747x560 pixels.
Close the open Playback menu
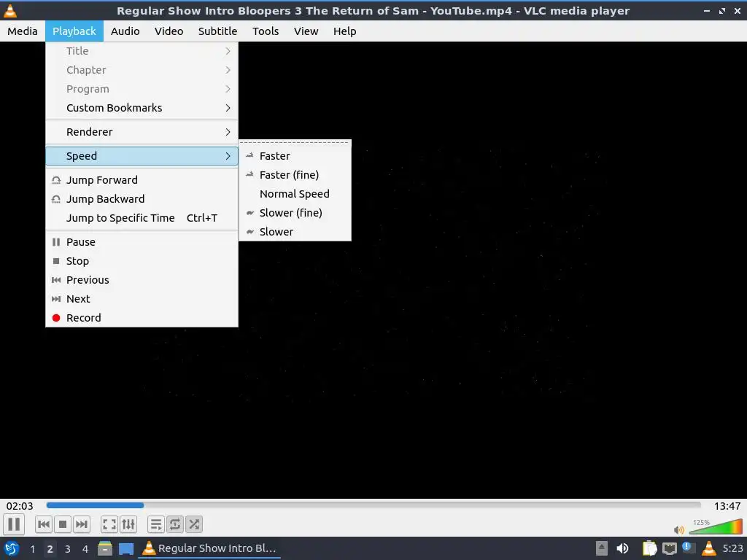point(74,31)
